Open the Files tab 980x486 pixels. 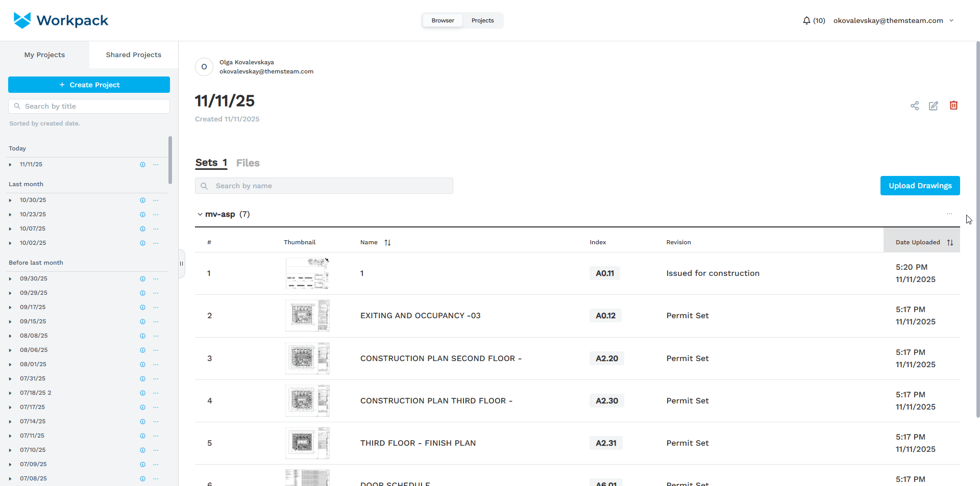click(248, 163)
